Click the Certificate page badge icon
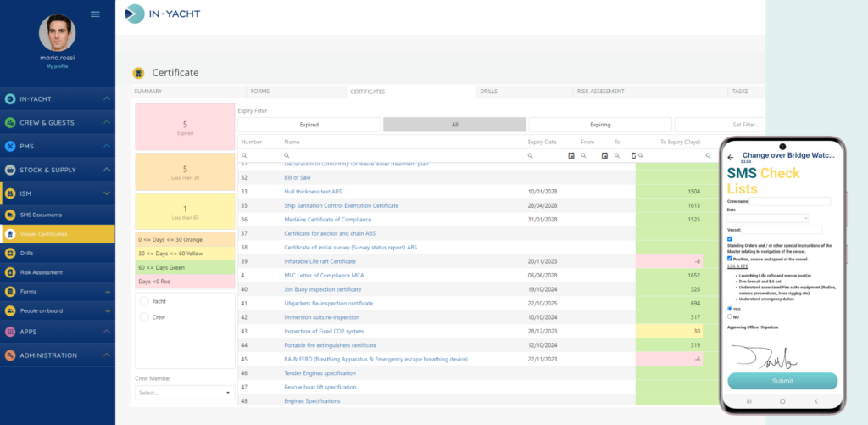868x425 pixels. (x=138, y=73)
